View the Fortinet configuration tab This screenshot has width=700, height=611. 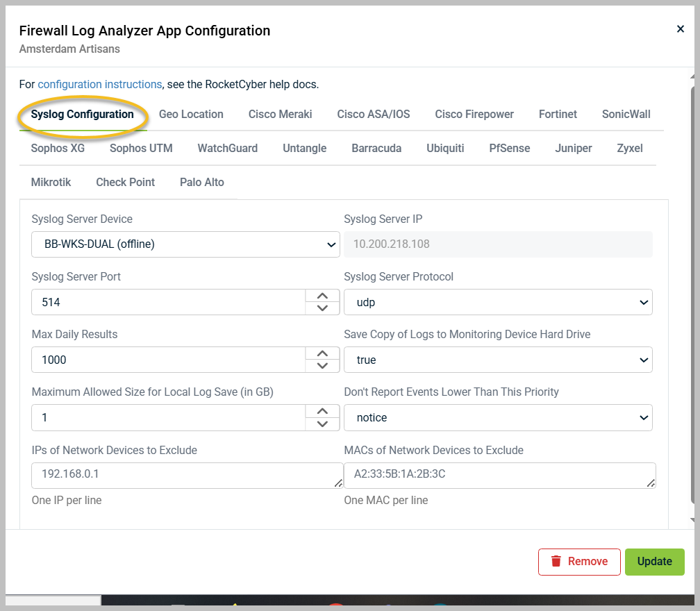558,114
